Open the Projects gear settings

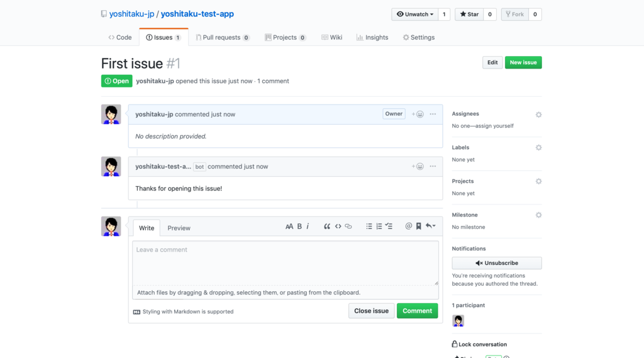[x=538, y=181]
